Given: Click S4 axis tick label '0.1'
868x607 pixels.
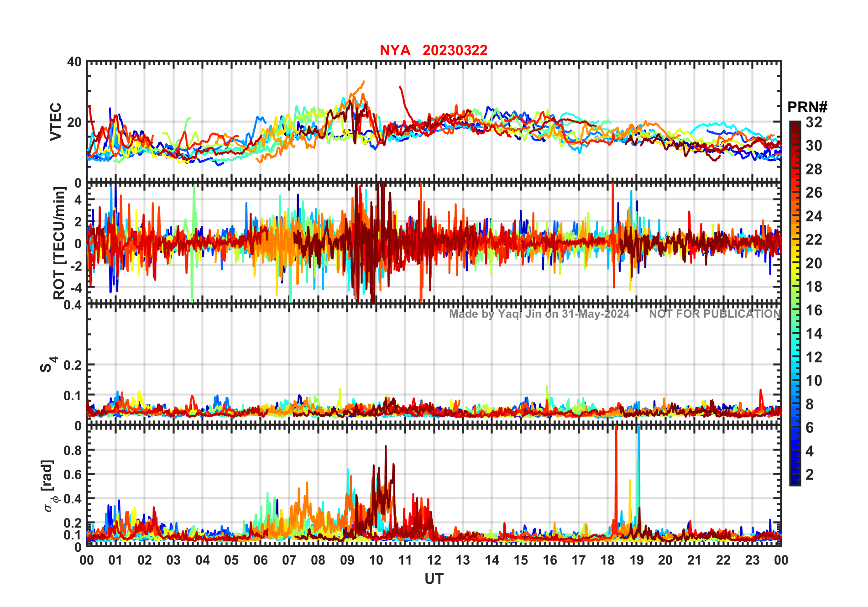Looking at the screenshot, I should coord(73,396).
